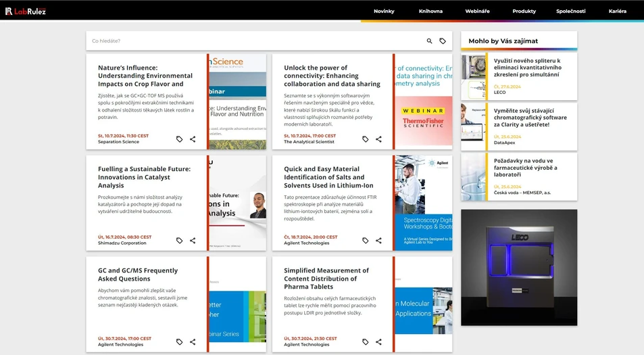Click the LECO instrument advertisement image
Screen dimensions: 644x355
pos(519,268)
